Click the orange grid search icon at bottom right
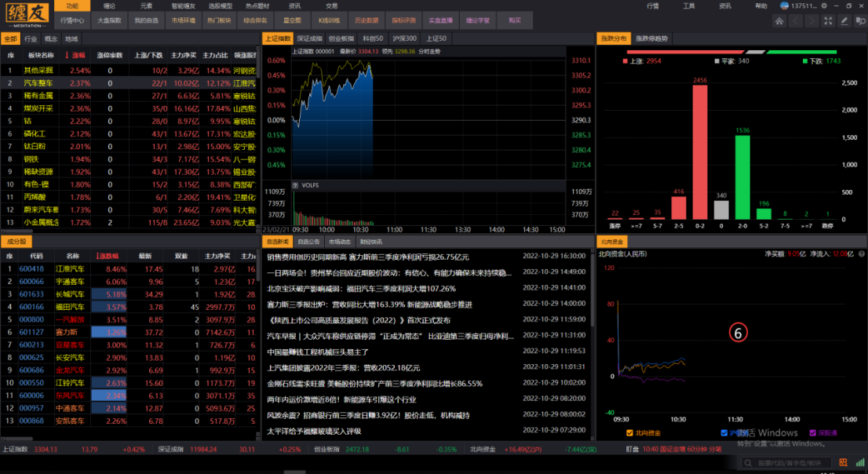Screen dimensions: 868x474 [844, 463]
